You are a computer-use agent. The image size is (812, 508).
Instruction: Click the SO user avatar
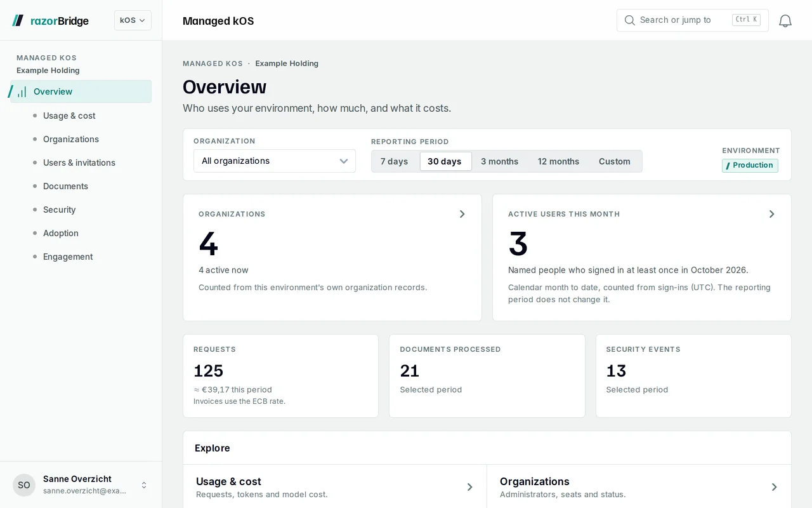24,485
